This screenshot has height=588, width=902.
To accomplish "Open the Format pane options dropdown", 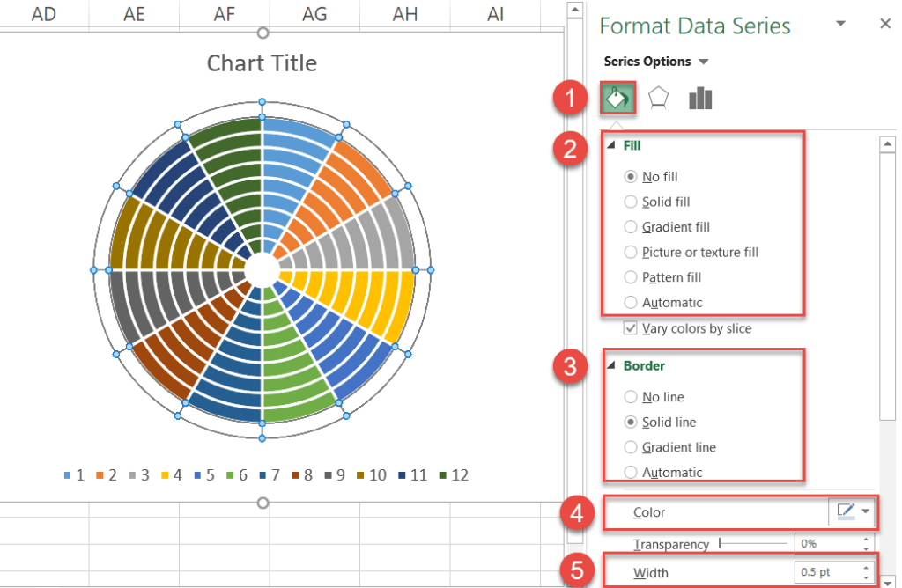I will click(841, 25).
